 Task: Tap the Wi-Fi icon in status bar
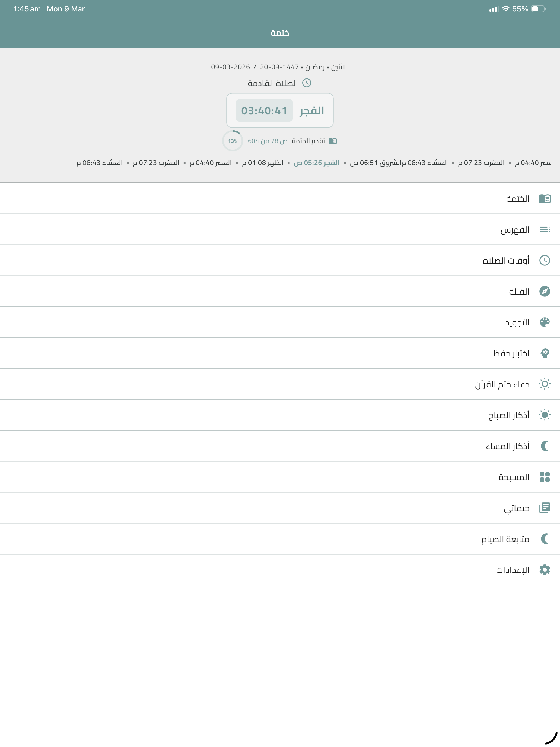point(505,9)
